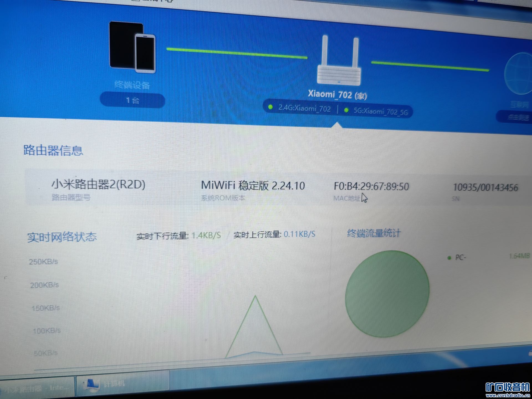The width and height of the screenshot is (532, 399).
Task: Click the 终端流量统计 heading
Action: [x=374, y=233]
